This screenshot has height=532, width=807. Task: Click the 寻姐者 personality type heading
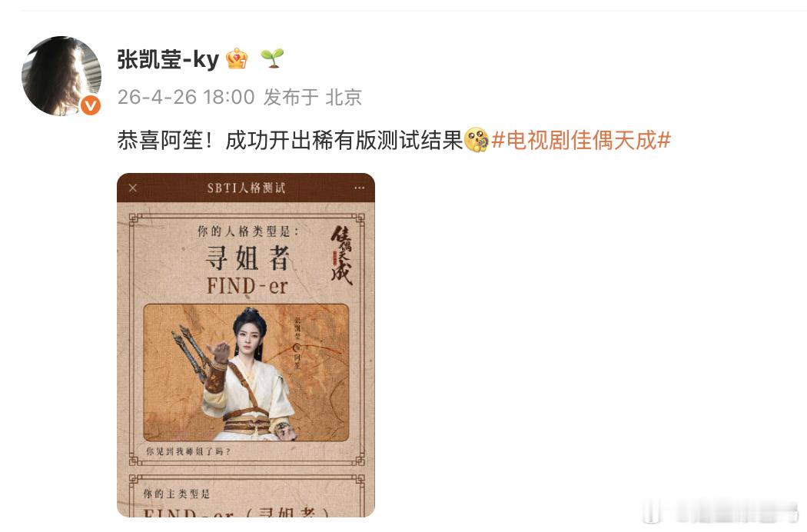point(247,258)
